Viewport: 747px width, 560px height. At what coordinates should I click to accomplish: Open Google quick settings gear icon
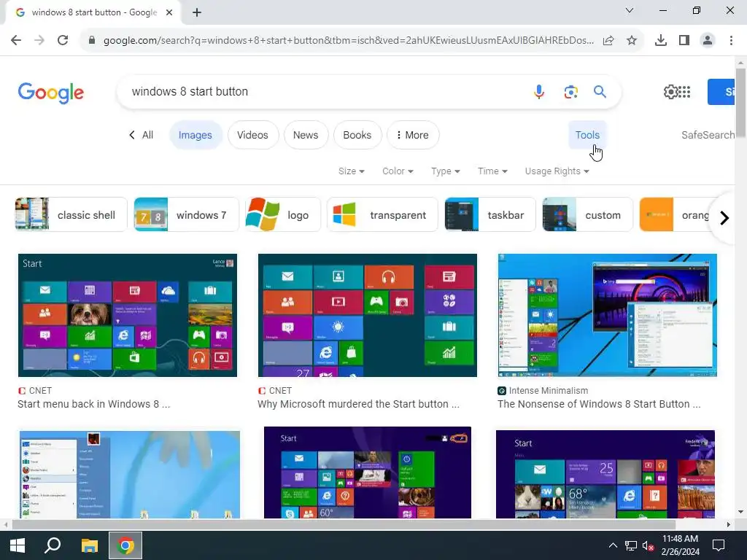click(x=670, y=91)
